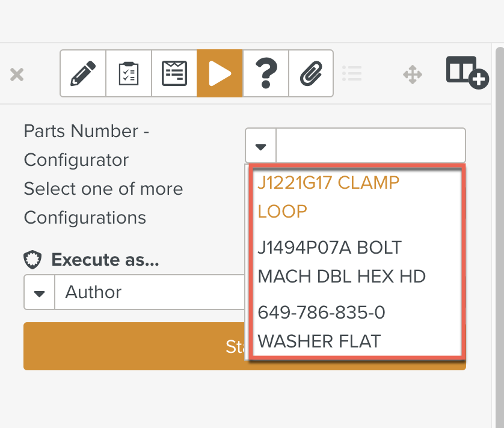This screenshot has width=504, height=428.
Task: Choose 649-786-835-0 WASHER FLAT option
Action: coord(357,326)
